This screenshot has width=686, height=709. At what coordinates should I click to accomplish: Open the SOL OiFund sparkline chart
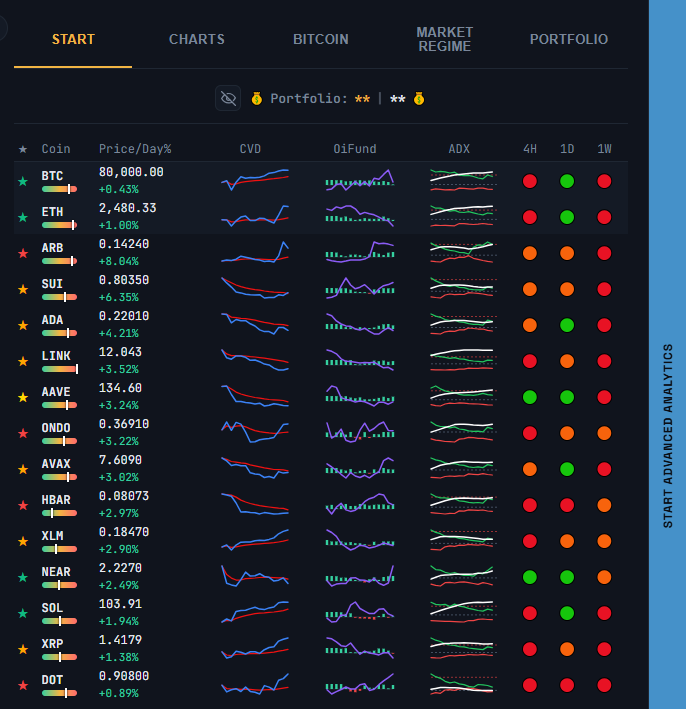point(360,612)
